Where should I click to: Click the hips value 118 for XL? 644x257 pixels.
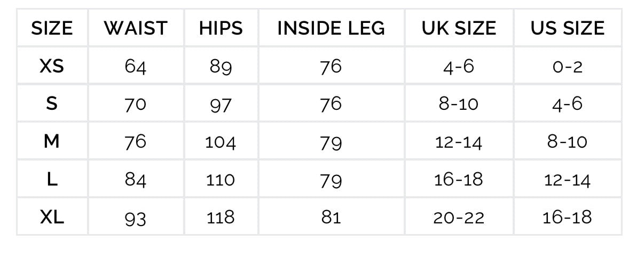(221, 218)
